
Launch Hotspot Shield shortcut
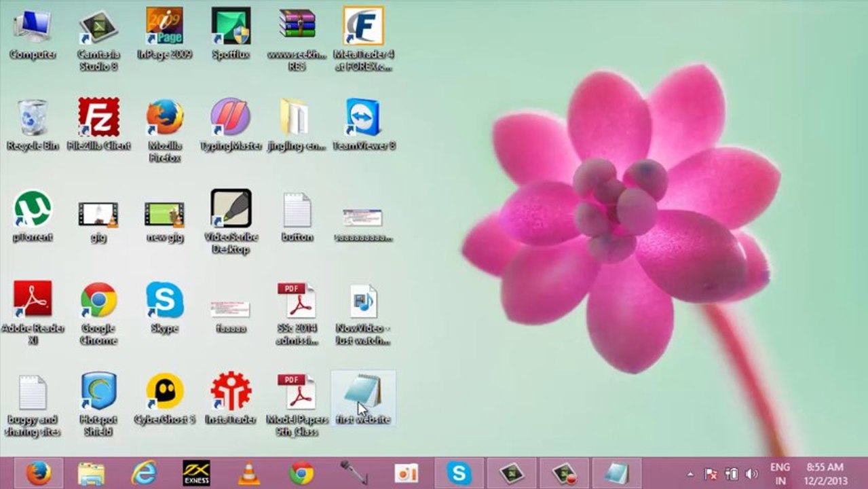[x=98, y=404]
